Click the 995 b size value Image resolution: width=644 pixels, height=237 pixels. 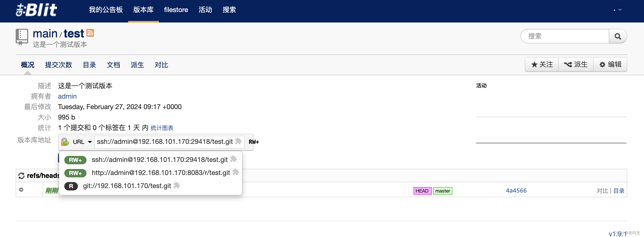67,117
